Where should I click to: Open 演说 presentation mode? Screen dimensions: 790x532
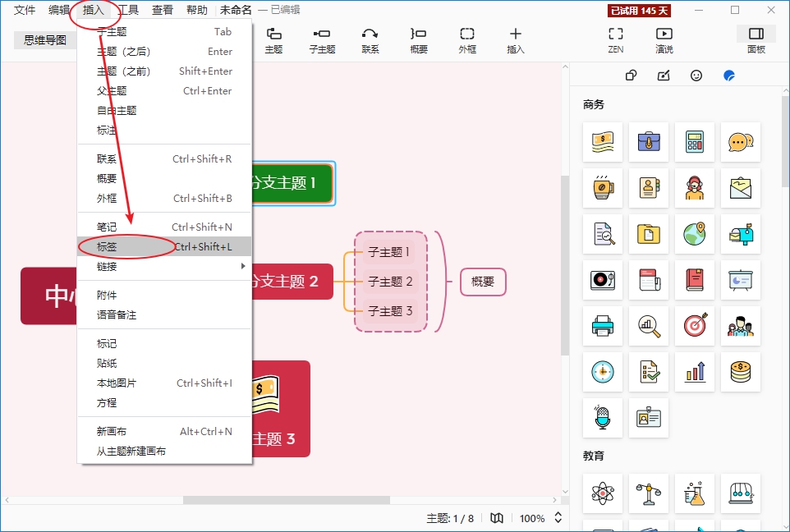pyautogui.click(x=664, y=39)
